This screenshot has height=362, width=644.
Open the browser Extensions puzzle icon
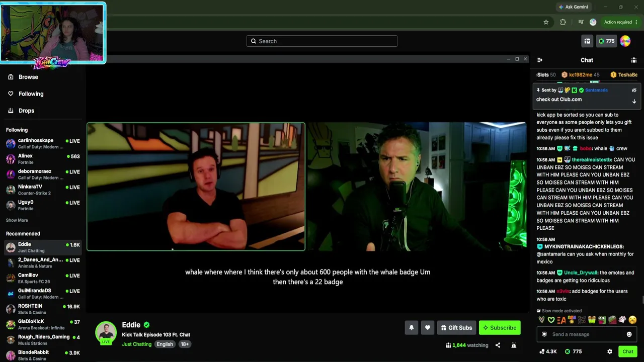coord(563,22)
